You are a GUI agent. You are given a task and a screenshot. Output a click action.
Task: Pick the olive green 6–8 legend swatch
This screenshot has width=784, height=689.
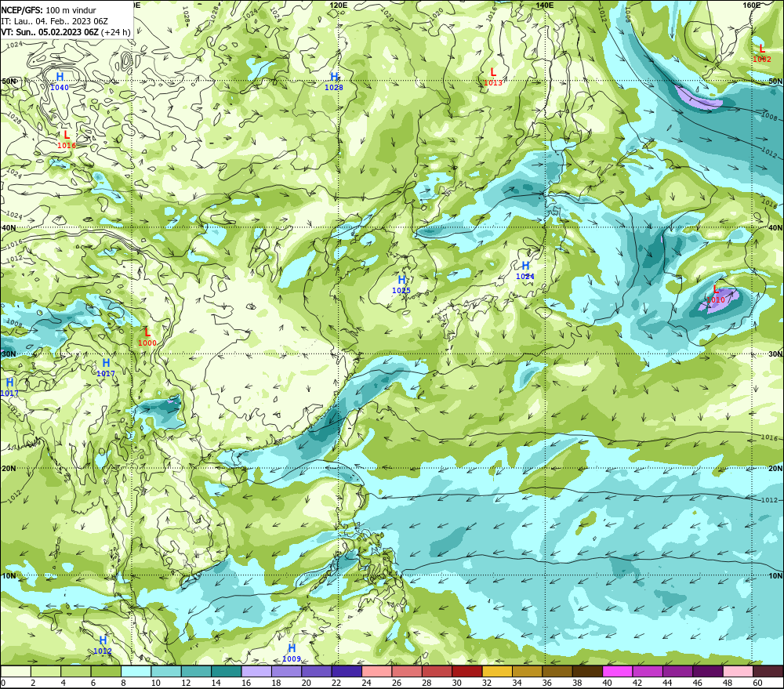click(106, 671)
